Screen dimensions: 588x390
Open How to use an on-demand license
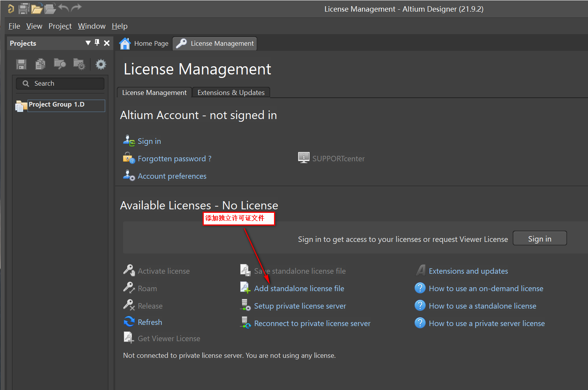point(486,288)
